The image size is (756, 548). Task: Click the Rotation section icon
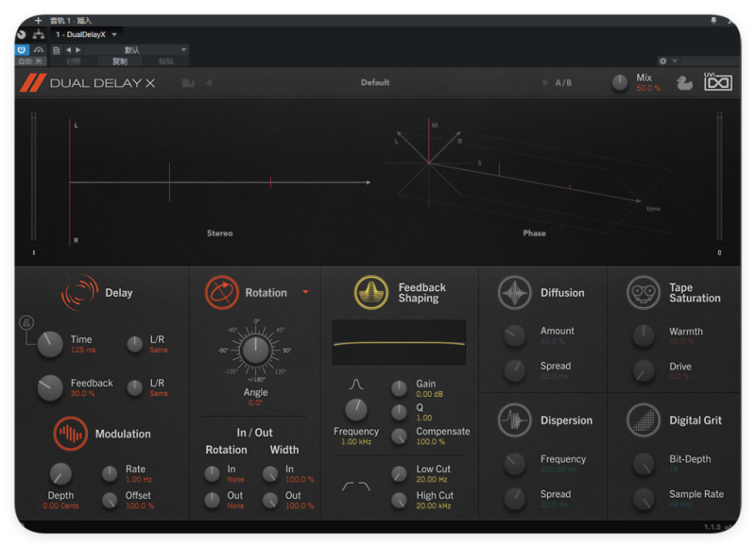(222, 292)
